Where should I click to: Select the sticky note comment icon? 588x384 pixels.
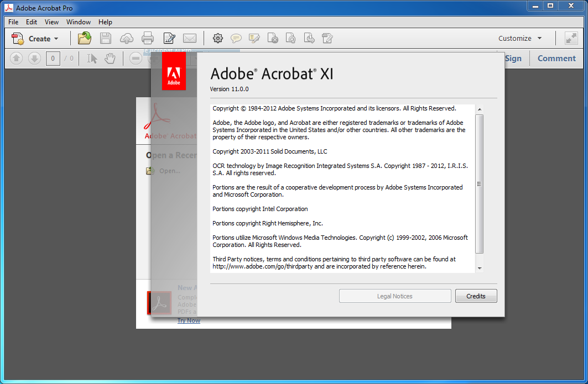click(x=236, y=38)
